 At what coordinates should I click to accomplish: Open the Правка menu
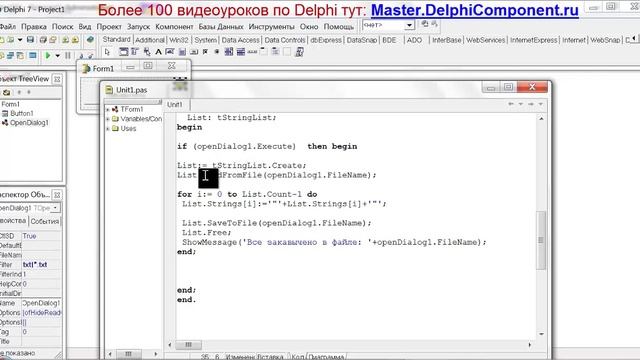[x=33, y=27]
